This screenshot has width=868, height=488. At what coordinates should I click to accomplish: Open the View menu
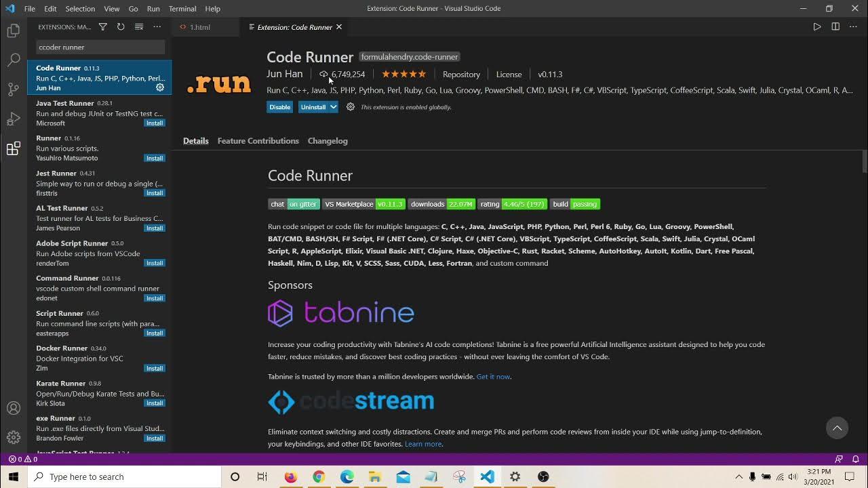[112, 9]
